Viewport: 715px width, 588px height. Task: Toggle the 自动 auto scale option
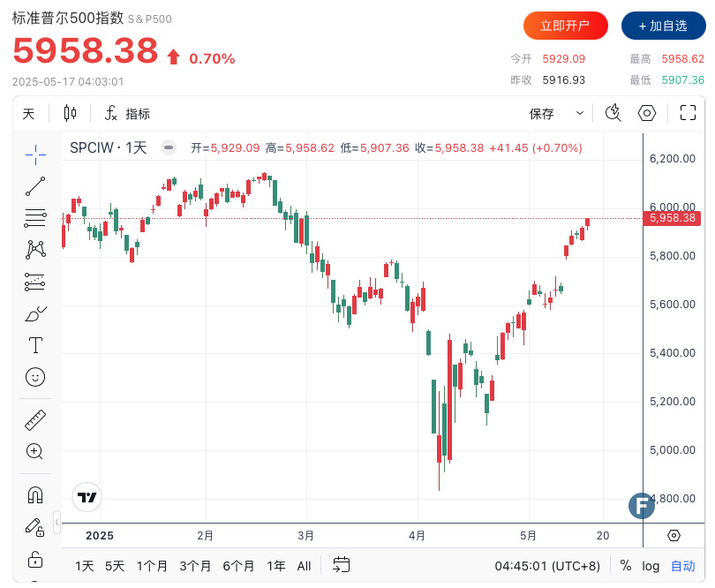pyautogui.click(x=683, y=566)
